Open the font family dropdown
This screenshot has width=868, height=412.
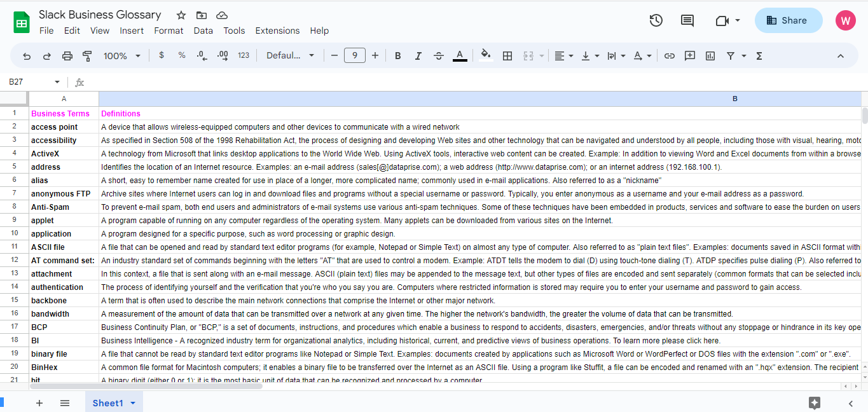(290, 56)
